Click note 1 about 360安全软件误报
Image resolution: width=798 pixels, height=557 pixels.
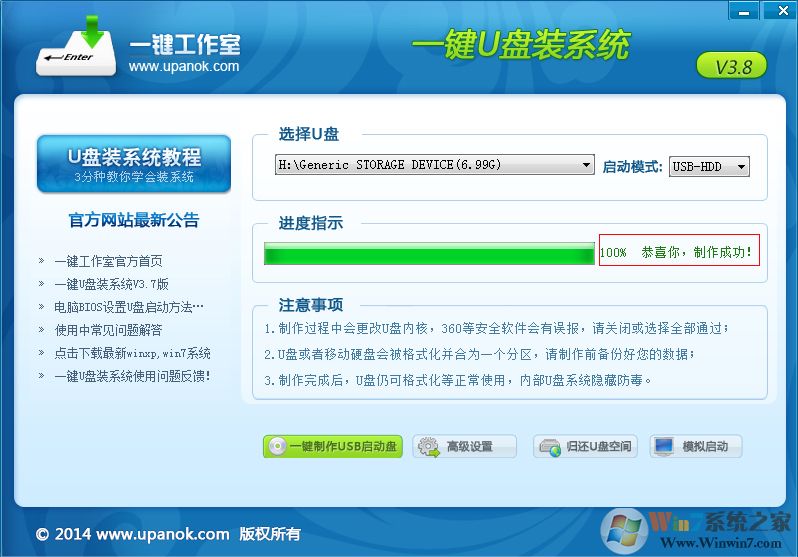[x=496, y=328]
